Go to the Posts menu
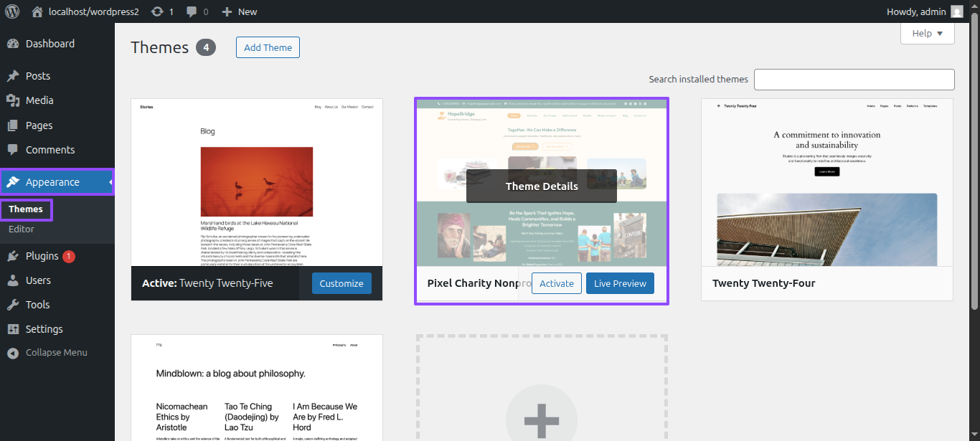The image size is (980, 441). [x=57, y=76]
